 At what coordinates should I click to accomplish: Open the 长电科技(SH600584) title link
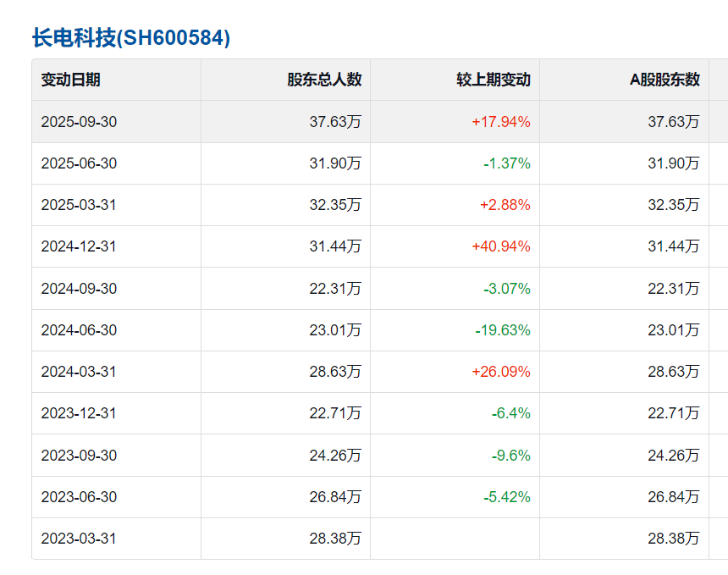(131, 37)
